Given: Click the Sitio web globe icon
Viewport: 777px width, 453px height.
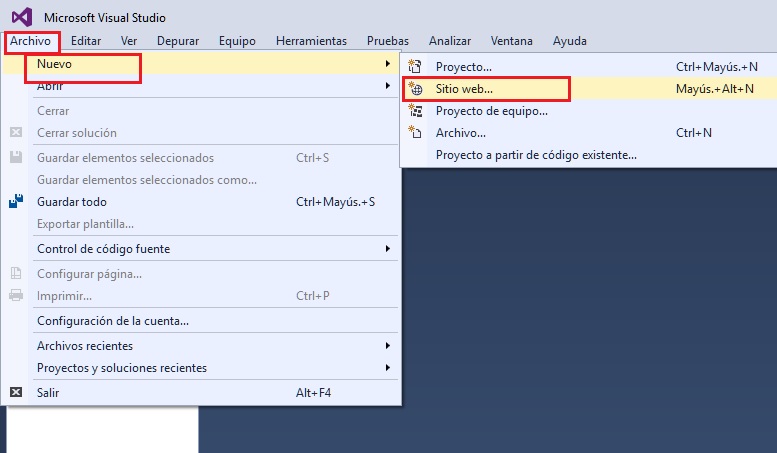Looking at the screenshot, I should [x=415, y=89].
